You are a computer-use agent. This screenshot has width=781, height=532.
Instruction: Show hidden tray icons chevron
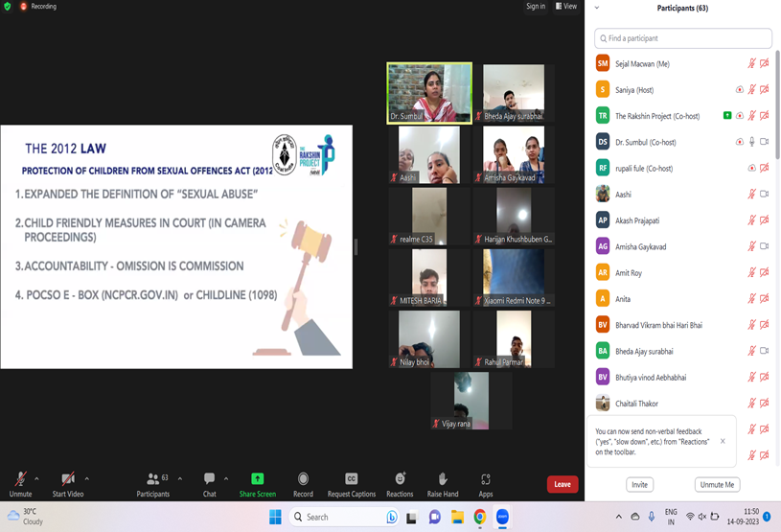pos(619,517)
